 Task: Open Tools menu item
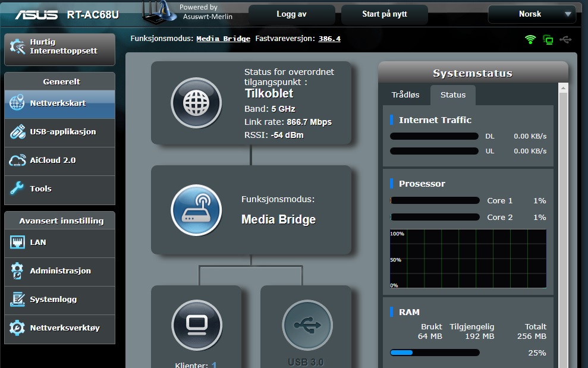(59, 190)
